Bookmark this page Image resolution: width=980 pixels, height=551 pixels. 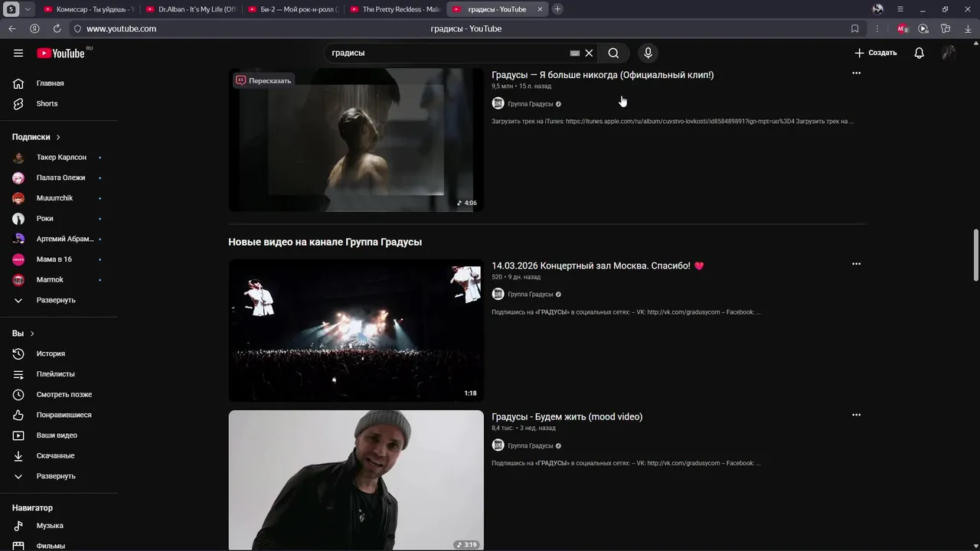pyautogui.click(x=854, y=28)
